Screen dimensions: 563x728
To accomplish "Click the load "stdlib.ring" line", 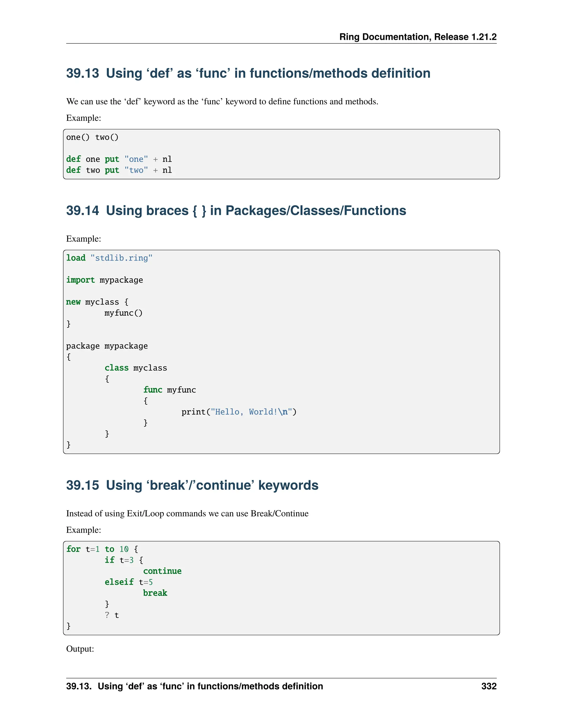I will coord(109,258).
